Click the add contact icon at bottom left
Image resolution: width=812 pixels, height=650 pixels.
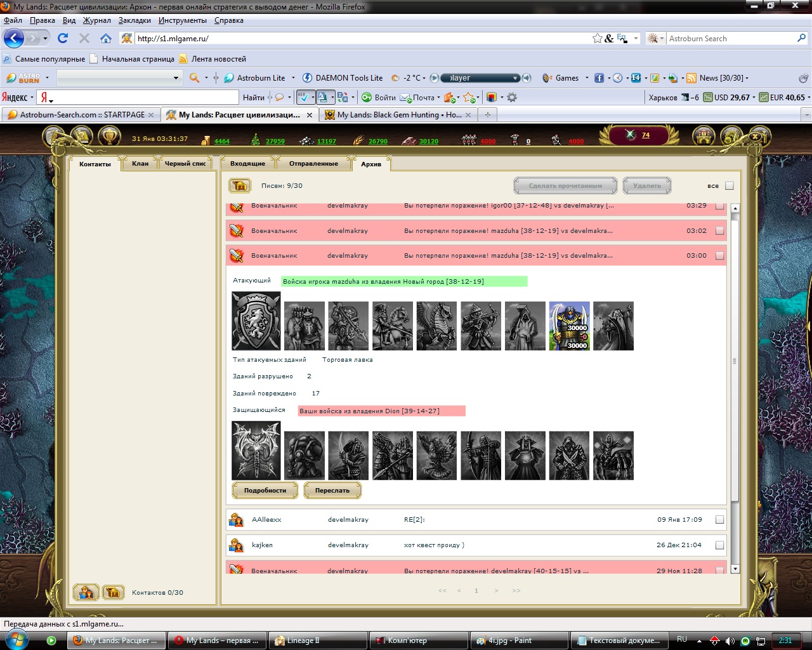86,592
